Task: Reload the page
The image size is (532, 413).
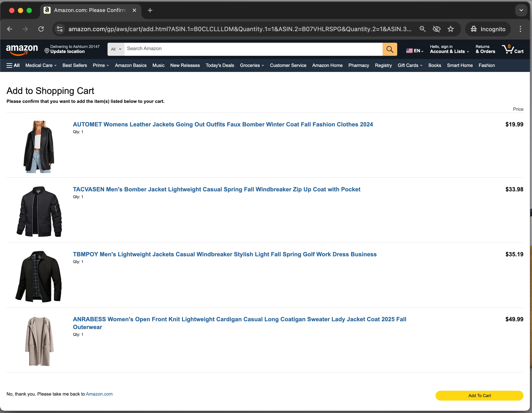Action: click(41, 29)
